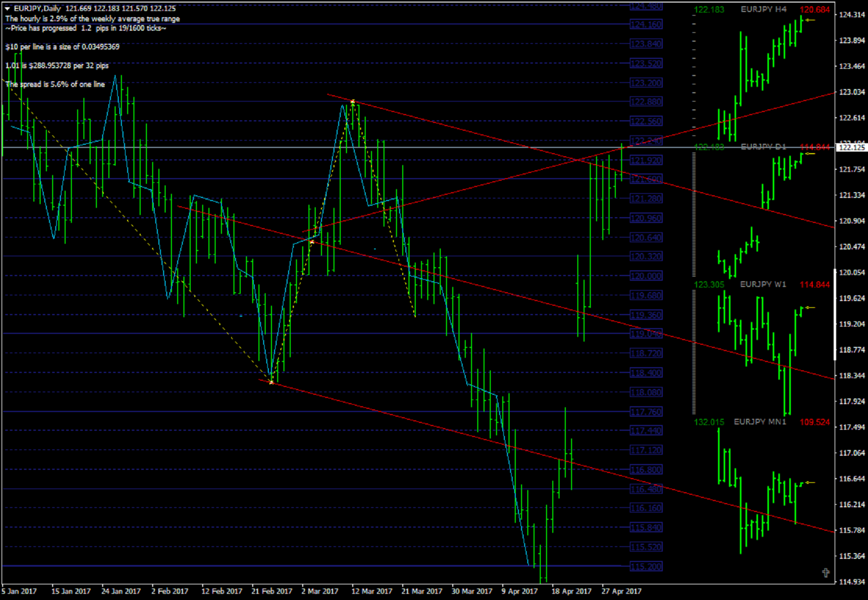This screenshot has height=600, width=868.
Task: Click yellow arrow marker on EURJPY D1 mini chart
Action: (x=810, y=154)
